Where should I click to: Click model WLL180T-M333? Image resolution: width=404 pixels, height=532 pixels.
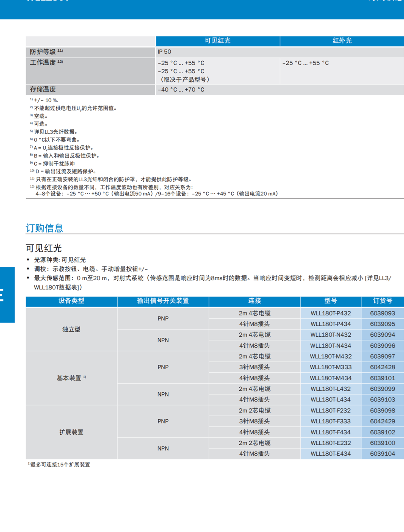(331, 367)
